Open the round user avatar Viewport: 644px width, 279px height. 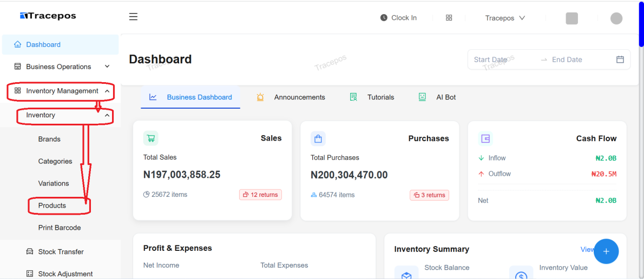(616, 18)
